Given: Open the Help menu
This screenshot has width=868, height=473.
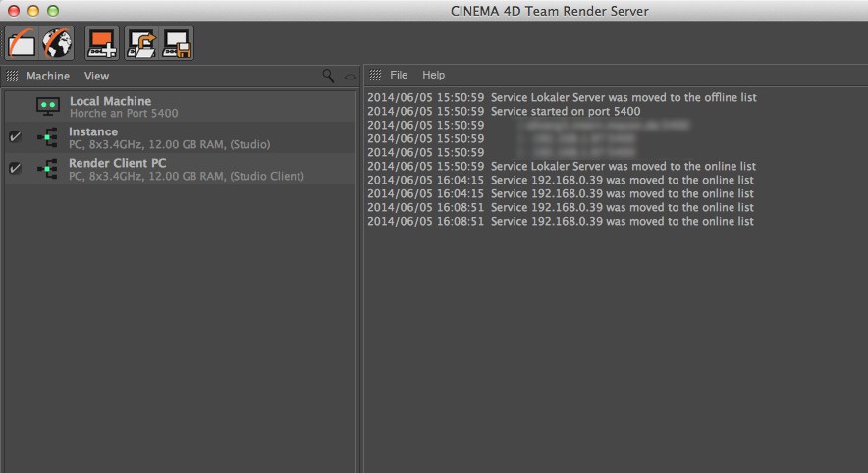Looking at the screenshot, I should pyautogui.click(x=433, y=75).
